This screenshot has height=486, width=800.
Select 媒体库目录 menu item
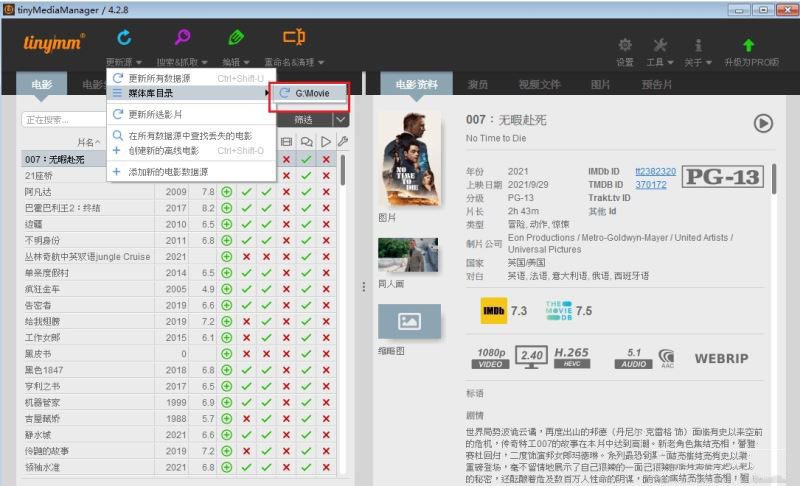pyautogui.click(x=191, y=93)
